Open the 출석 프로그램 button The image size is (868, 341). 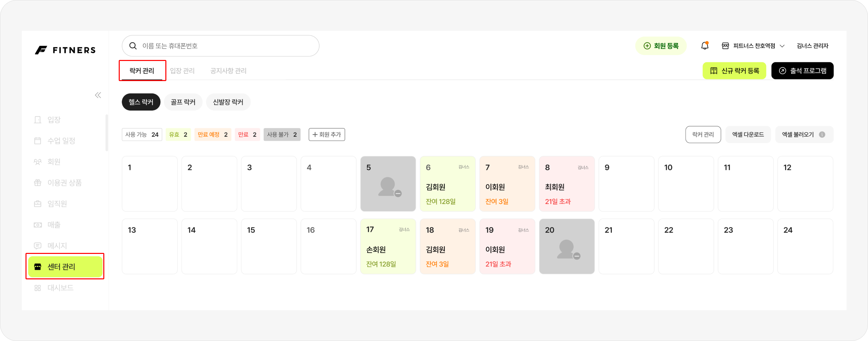pyautogui.click(x=802, y=71)
